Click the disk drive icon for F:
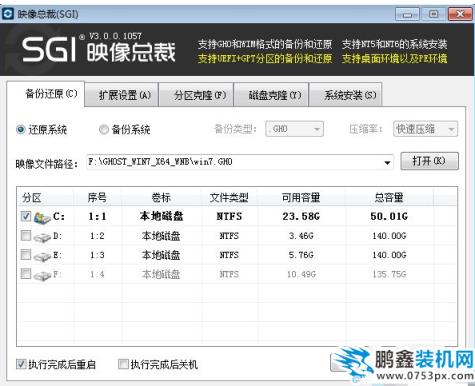The image size is (475, 386). pyautogui.click(x=42, y=275)
